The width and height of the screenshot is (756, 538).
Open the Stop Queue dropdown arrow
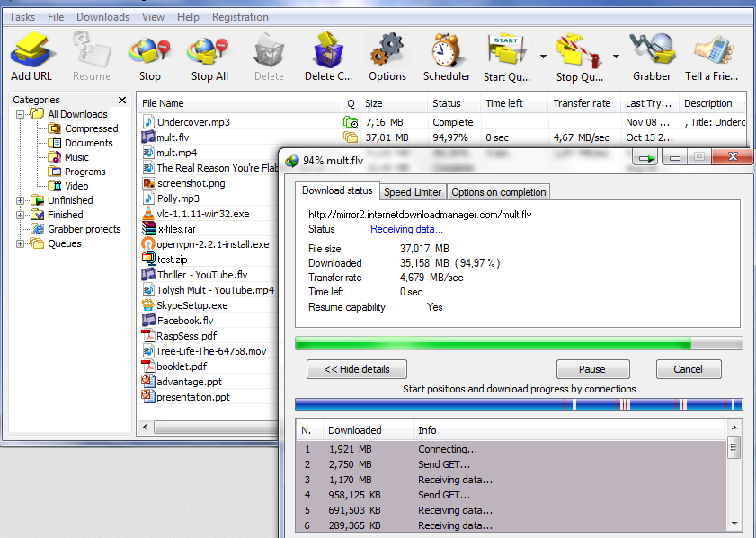pyautogui.click(x=616, y=57)
